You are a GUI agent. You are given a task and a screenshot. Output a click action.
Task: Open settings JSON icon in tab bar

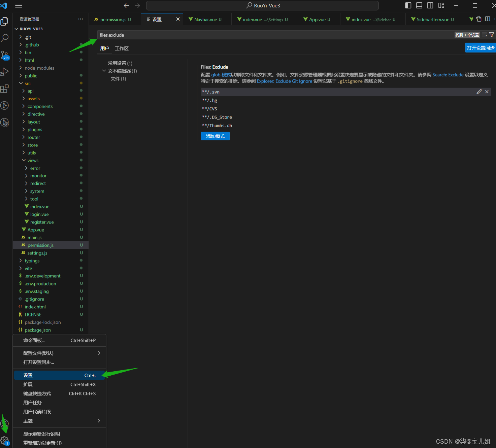point(479,19)
